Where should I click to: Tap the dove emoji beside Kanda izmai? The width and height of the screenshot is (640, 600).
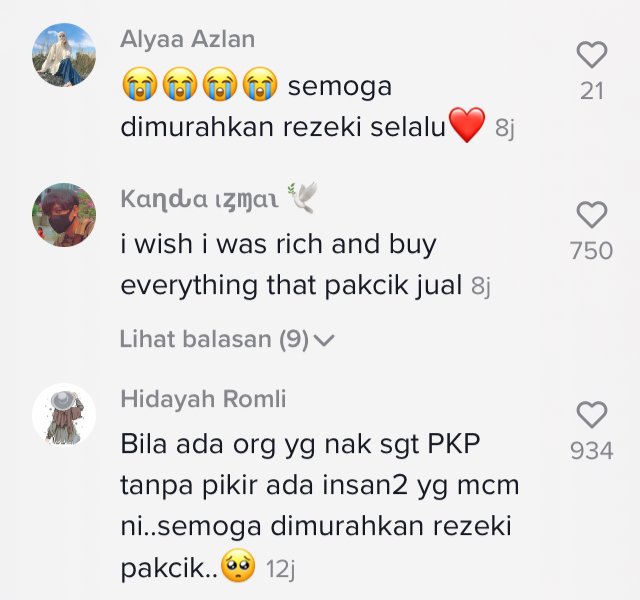coord(303,198)
